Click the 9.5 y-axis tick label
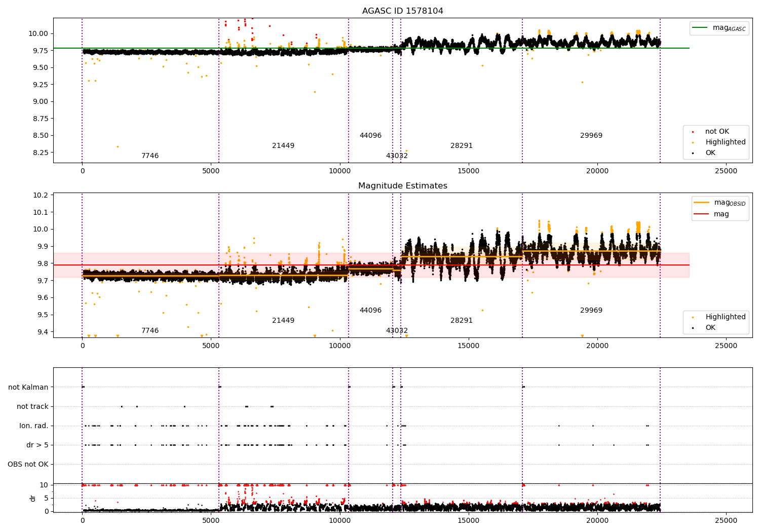This screenshot has width=760, height=532. [x=43, y=315]
